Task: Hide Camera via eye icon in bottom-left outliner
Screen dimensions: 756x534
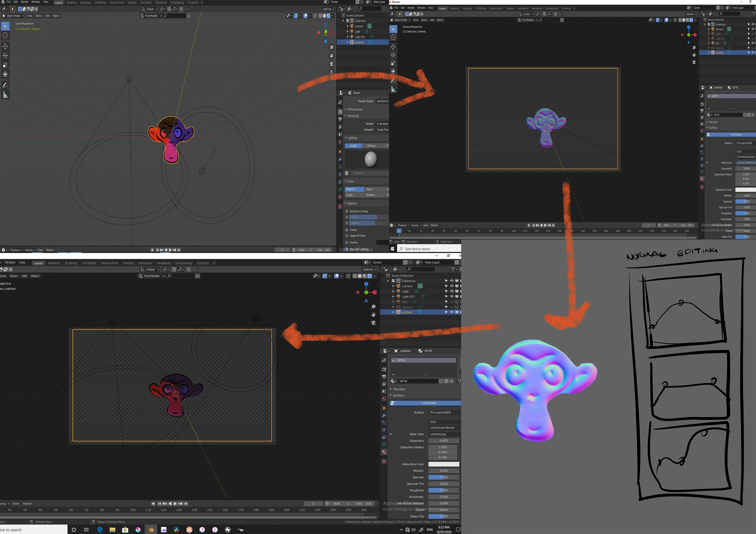Action: coord(452,286)
